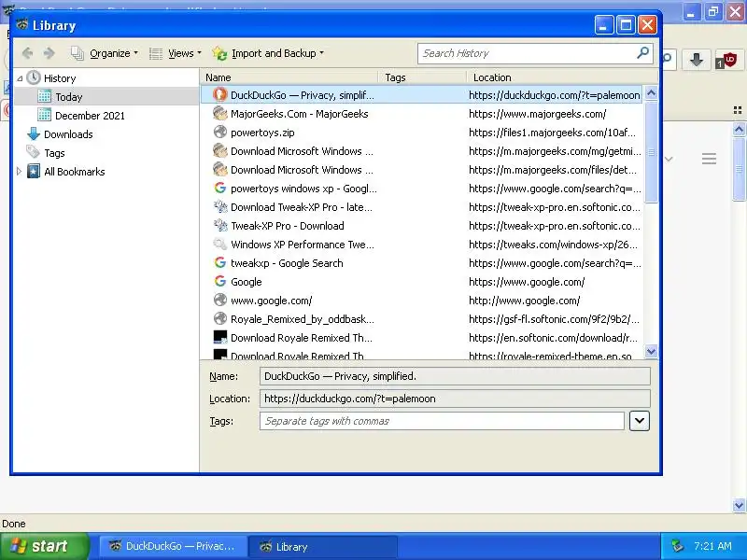Collapse the History tree node
747x560 pixels.
tap(20, 78)
